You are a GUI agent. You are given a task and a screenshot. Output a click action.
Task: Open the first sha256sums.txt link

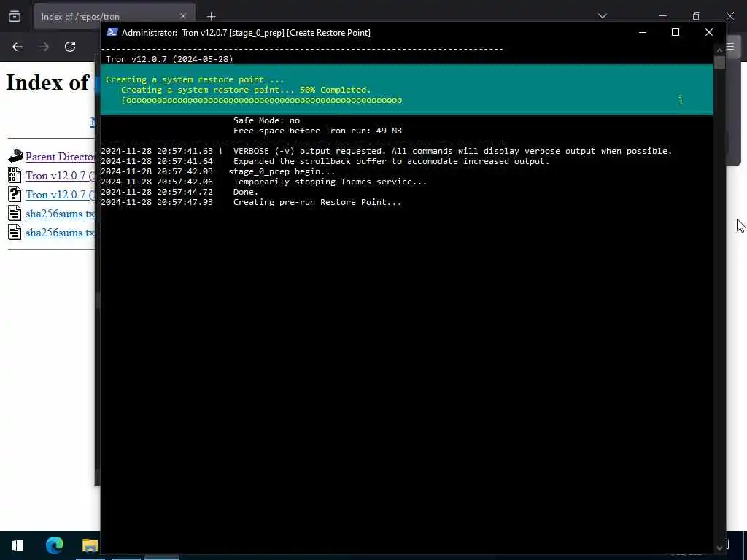coord(60,214)
